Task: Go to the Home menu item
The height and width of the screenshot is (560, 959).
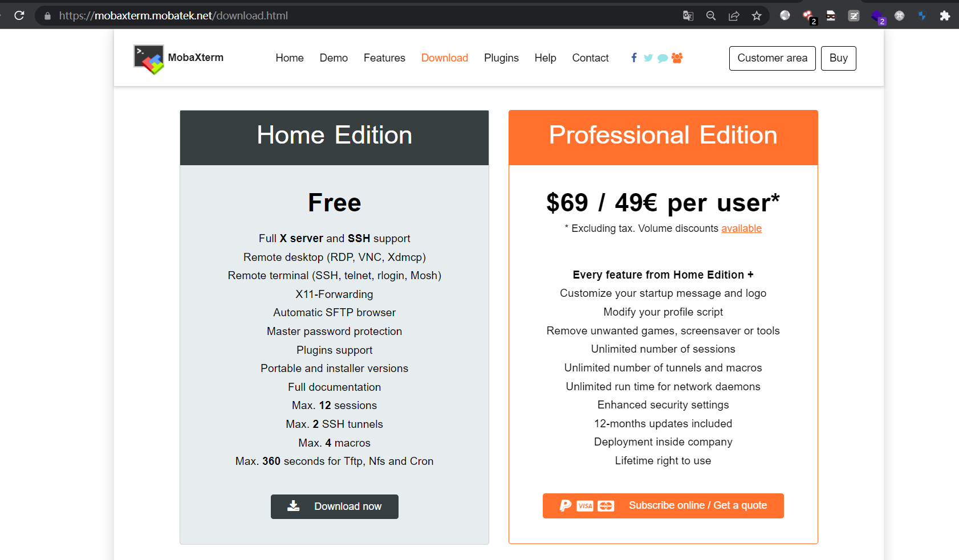Action: [290, 58]
